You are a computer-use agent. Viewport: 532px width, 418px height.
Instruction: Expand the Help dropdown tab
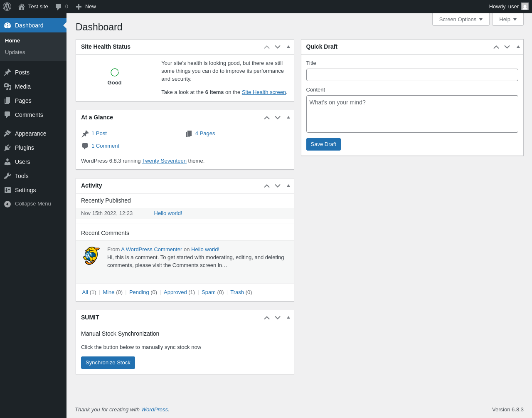[x=507, y=20]
